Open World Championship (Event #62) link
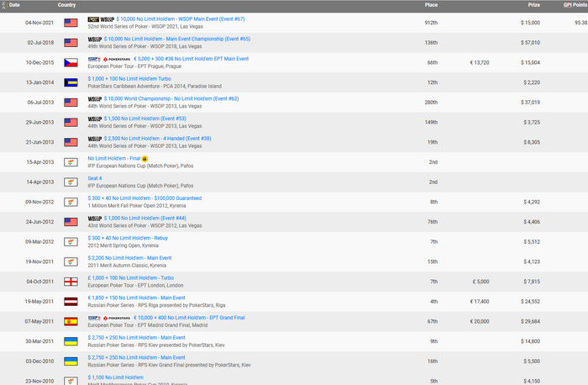Image resolution: width=588 pixels, height=385 pixels. point(171,98)
